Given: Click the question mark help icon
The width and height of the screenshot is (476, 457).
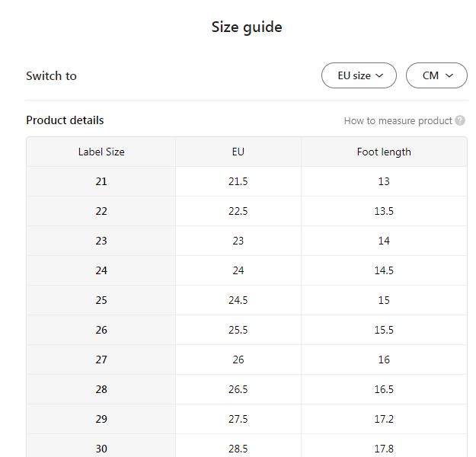Looking at the screenshot, I should [460, 120].
